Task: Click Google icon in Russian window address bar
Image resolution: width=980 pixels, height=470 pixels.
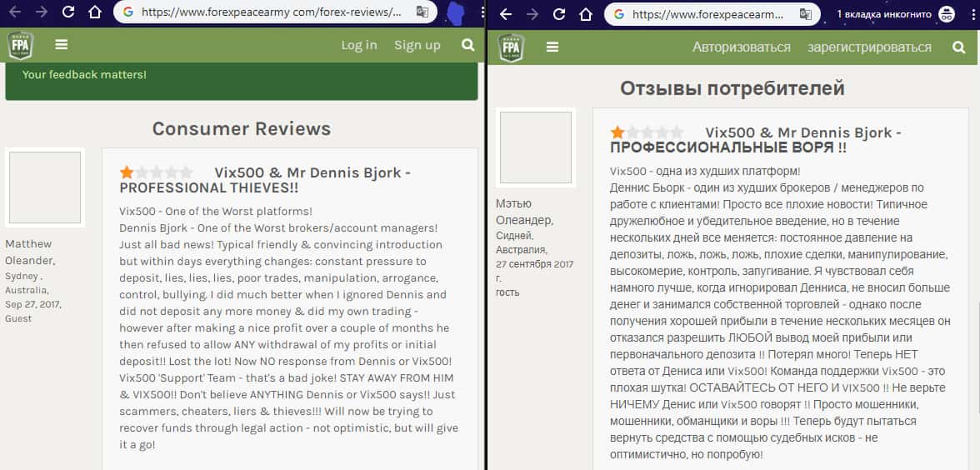Action: coord(618,13)
